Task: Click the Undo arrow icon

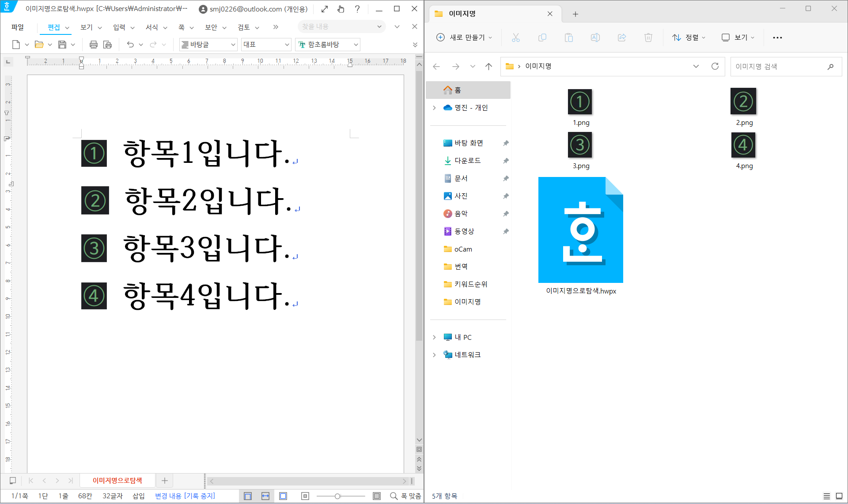Action: click(130, 45)
